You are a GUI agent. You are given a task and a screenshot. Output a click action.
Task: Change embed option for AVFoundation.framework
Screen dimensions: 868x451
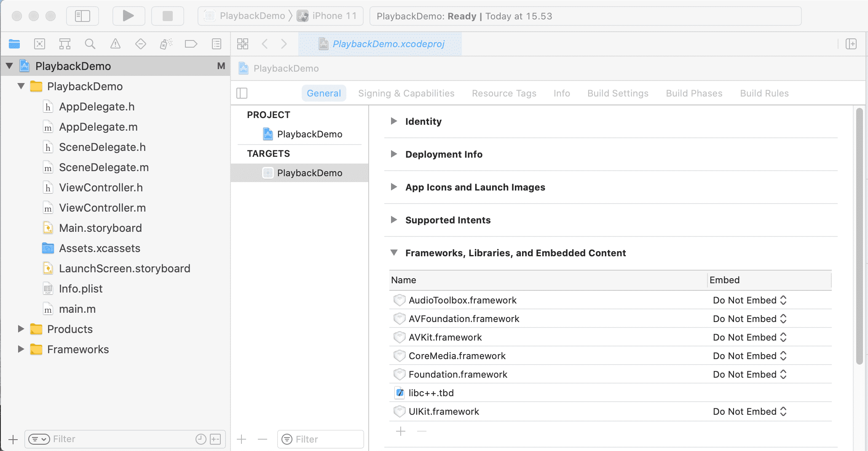(x=750, y=319)
